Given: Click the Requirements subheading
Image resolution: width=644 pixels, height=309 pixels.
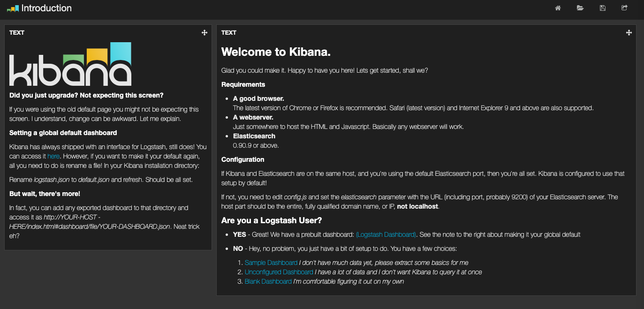Looking at the screenshot, I should tap(243, 84).
